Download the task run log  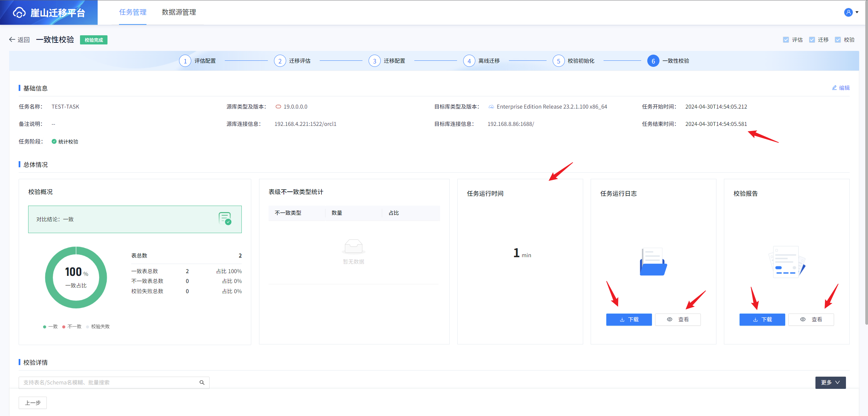coord(629,319)
